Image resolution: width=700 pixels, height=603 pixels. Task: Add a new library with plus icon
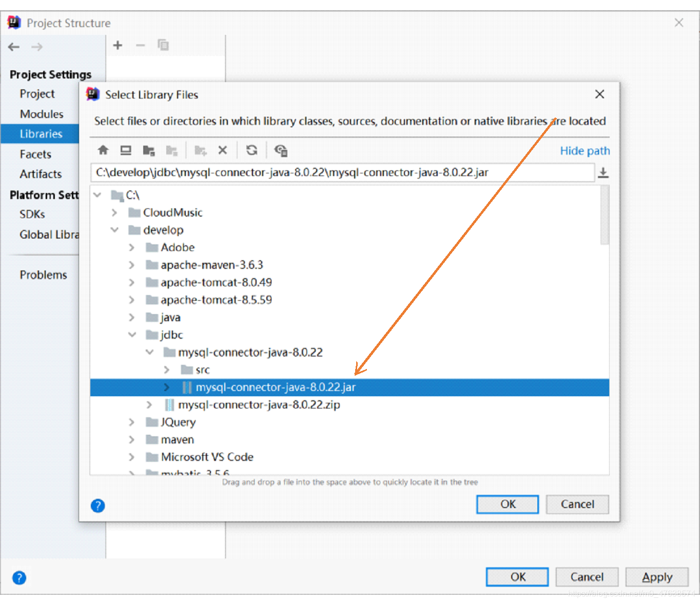tap(118, 45)
